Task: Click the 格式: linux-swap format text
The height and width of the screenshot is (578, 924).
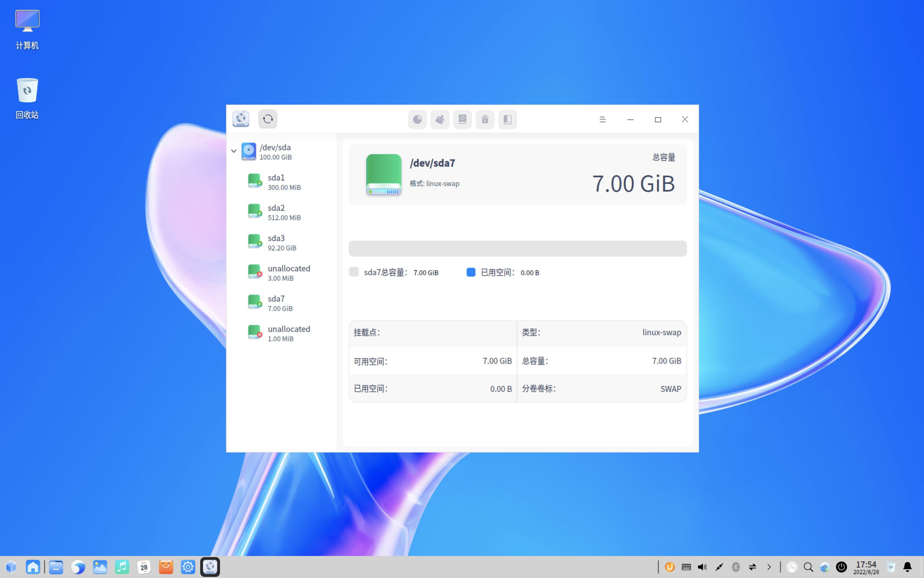Action: (x=434, y=184)
